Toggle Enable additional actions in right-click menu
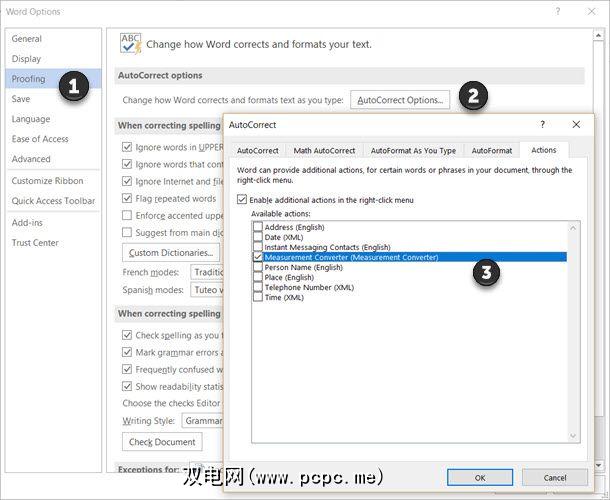This screenshot has height=500, width=610. point(242,200)
